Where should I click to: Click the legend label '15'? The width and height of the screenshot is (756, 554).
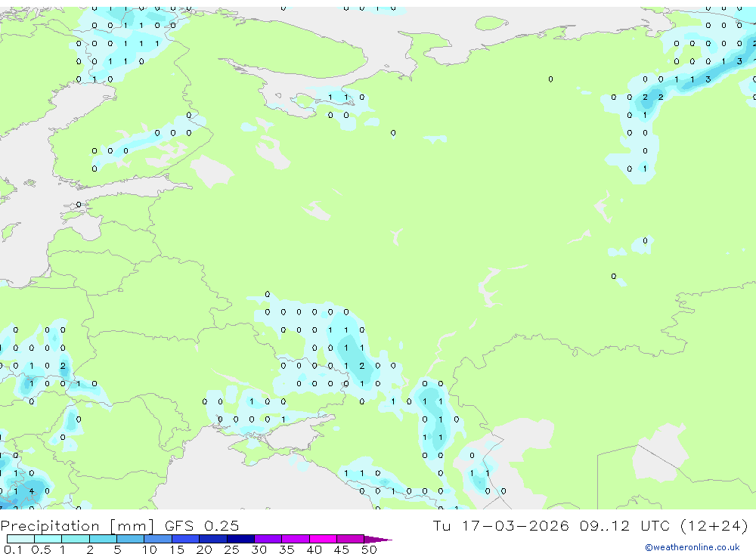[x=177, y=549]
